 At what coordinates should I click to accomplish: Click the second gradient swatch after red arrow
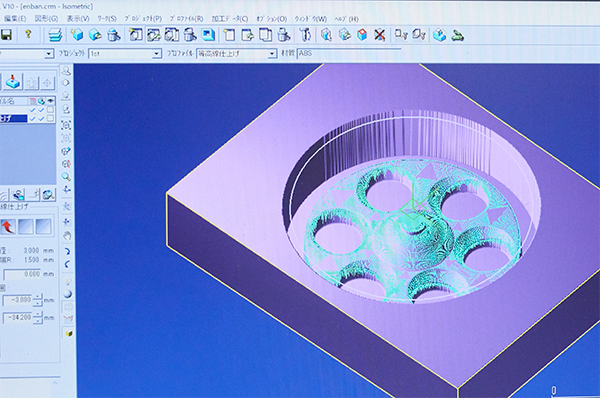43,227
